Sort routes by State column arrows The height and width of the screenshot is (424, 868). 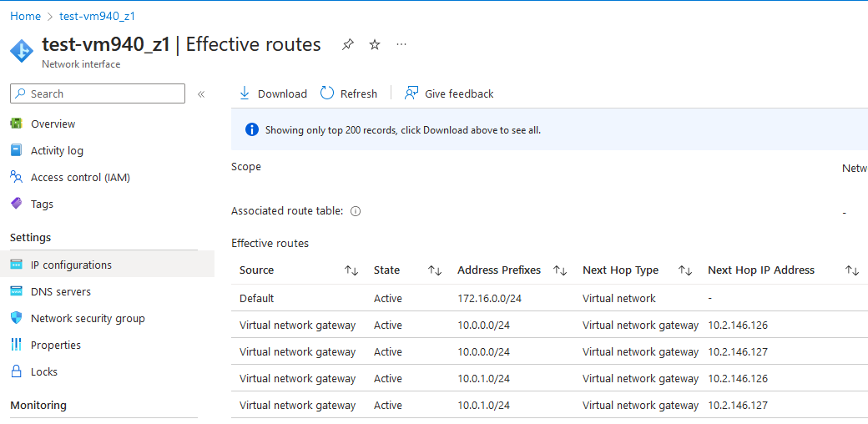pos(435,270)
